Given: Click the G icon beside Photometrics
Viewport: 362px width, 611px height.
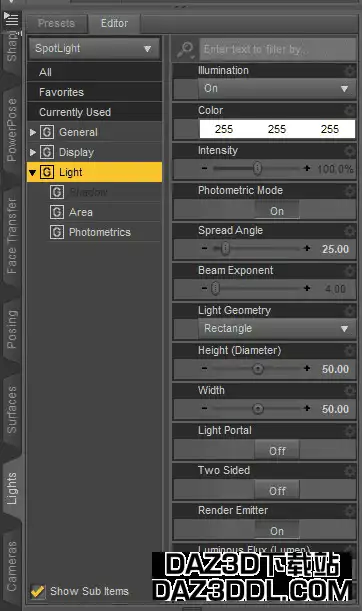Looking at the screenshot, I should point(57,232).
